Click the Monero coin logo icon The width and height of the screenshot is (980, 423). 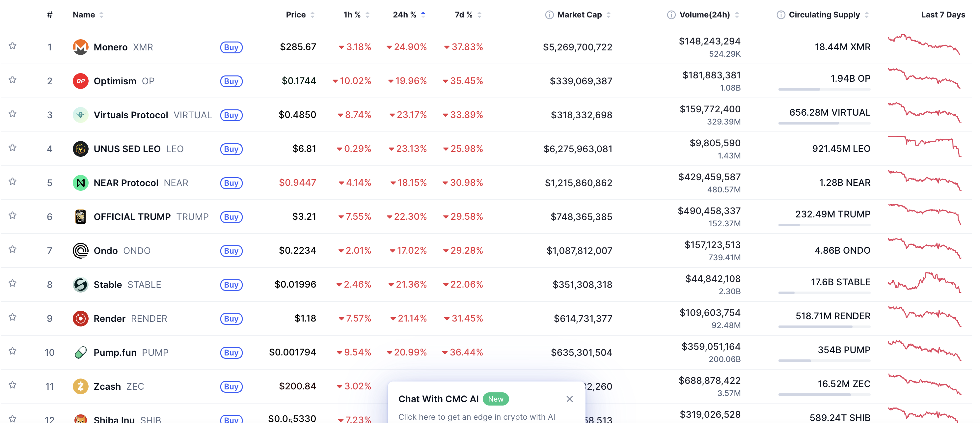pyautogui.click(x=80, y=47)
